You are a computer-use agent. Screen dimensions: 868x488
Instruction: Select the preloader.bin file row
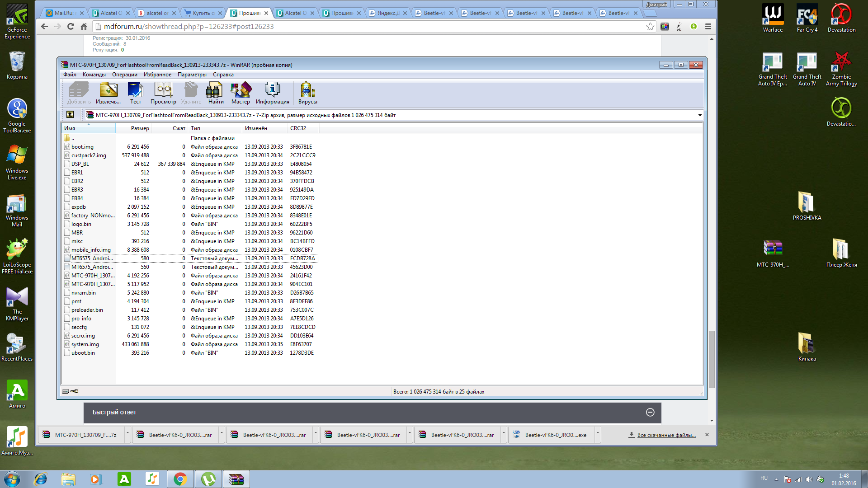coord(87,310)
